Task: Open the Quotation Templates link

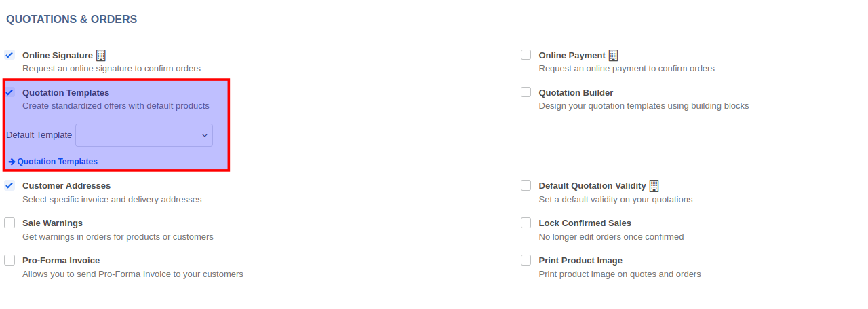Action: pos(58,162)
